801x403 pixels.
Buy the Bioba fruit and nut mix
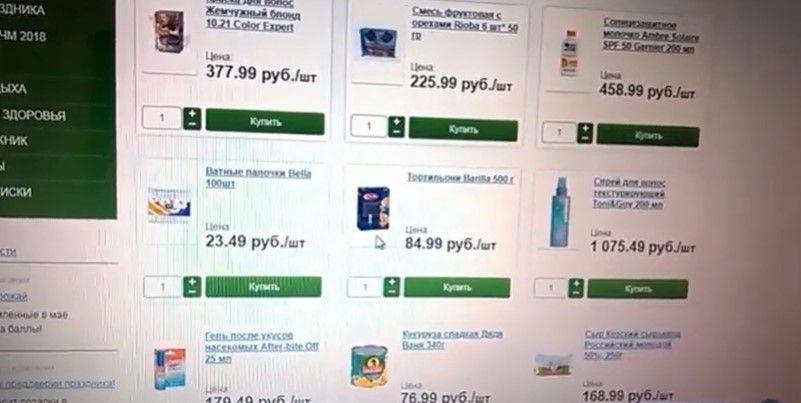pos(463,129)
